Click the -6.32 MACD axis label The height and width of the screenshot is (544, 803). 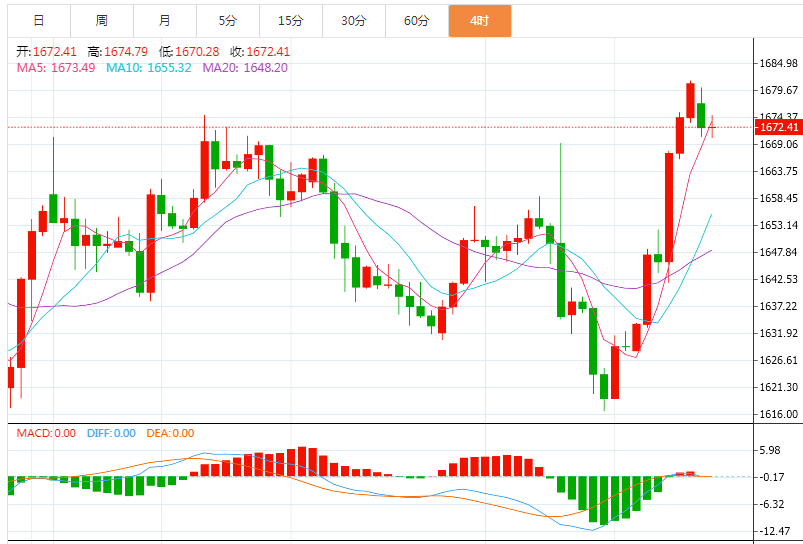[x=772, y=505]
